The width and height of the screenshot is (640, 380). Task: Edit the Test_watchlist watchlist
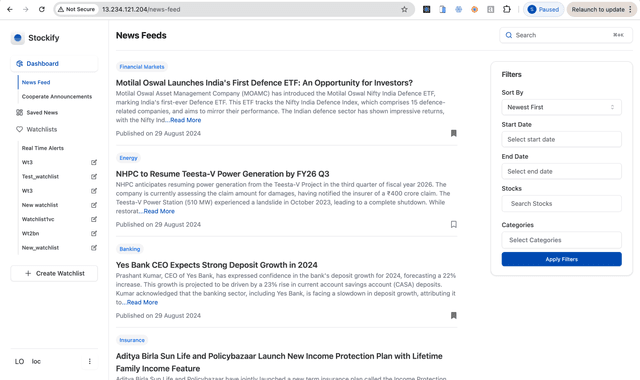click(94, 177)
